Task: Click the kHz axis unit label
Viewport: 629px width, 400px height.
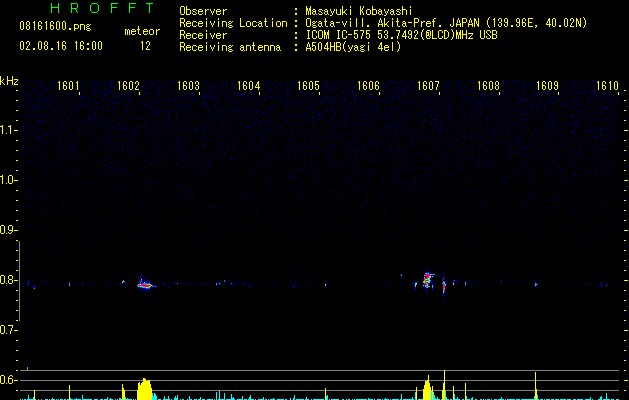Action: (x=9, y=81)
